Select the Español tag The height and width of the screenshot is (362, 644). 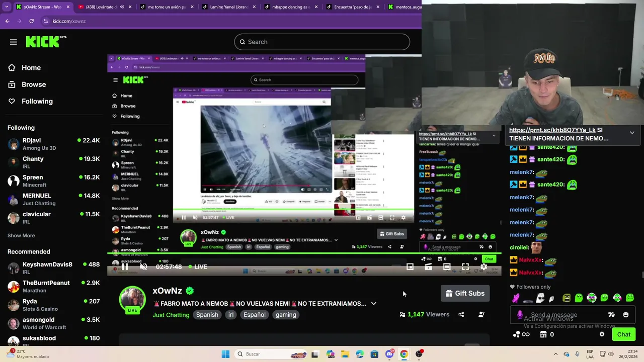click(255, 315)
